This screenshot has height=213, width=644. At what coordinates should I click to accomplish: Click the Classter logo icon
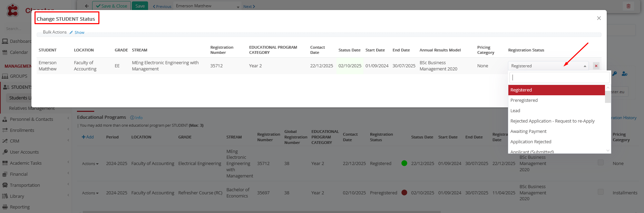tap(13, 10)
